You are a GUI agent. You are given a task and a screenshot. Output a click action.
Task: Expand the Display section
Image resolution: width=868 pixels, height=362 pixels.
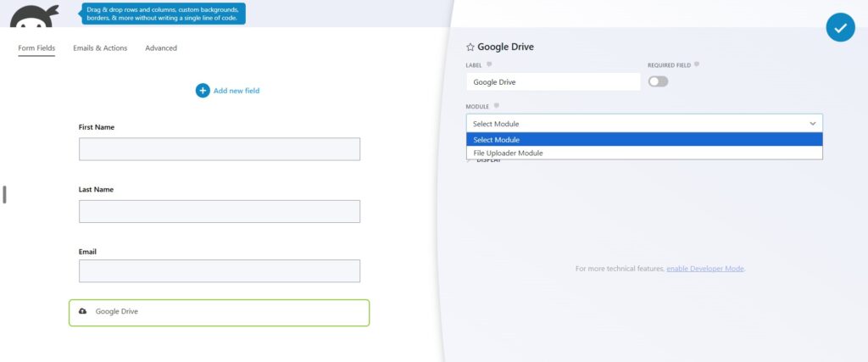(x=484, y=160)
